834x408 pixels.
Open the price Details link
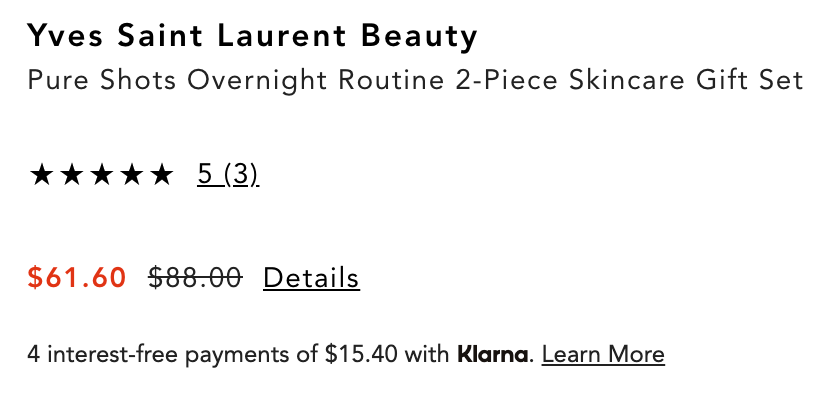311,277
